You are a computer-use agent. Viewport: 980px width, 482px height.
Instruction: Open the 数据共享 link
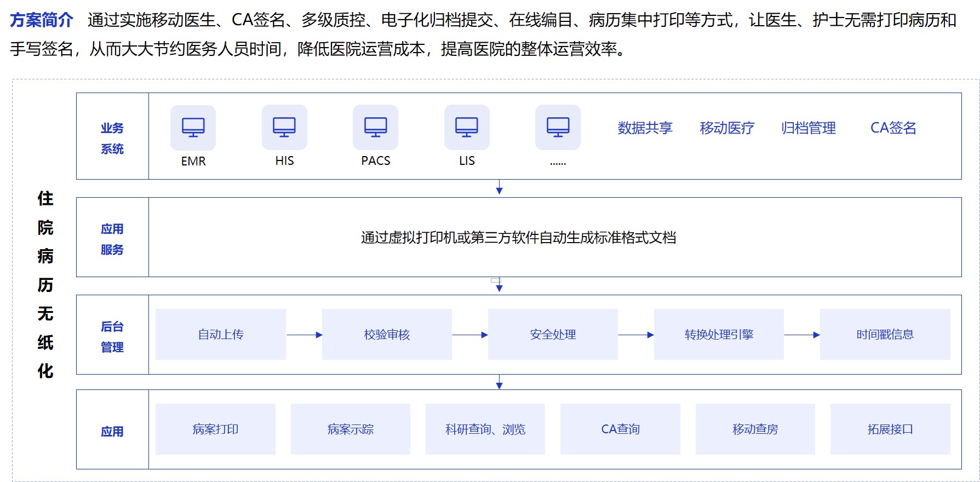point(645,128)
